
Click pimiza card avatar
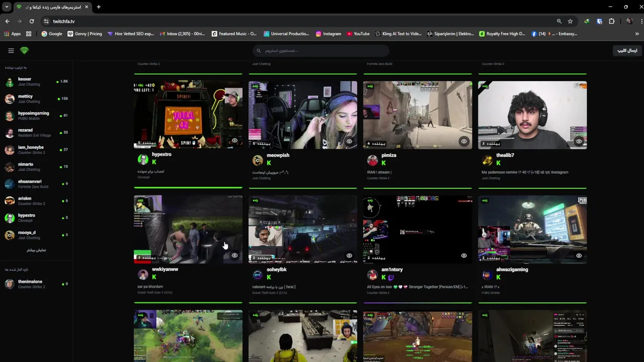click(372, 160)
